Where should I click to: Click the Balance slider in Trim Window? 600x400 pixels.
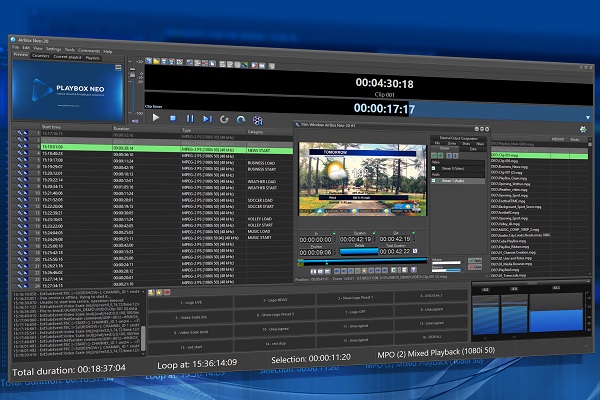(446, 270)
